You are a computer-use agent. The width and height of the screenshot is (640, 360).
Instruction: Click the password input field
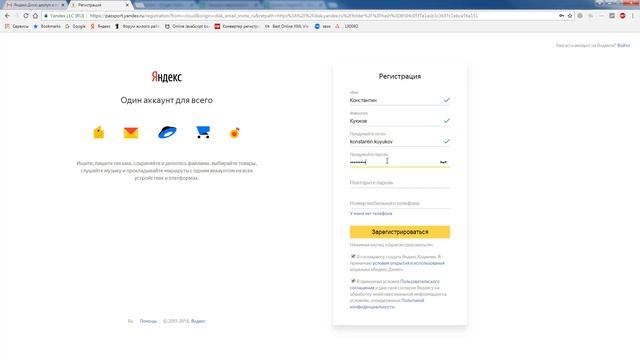[x=400, y=162]
